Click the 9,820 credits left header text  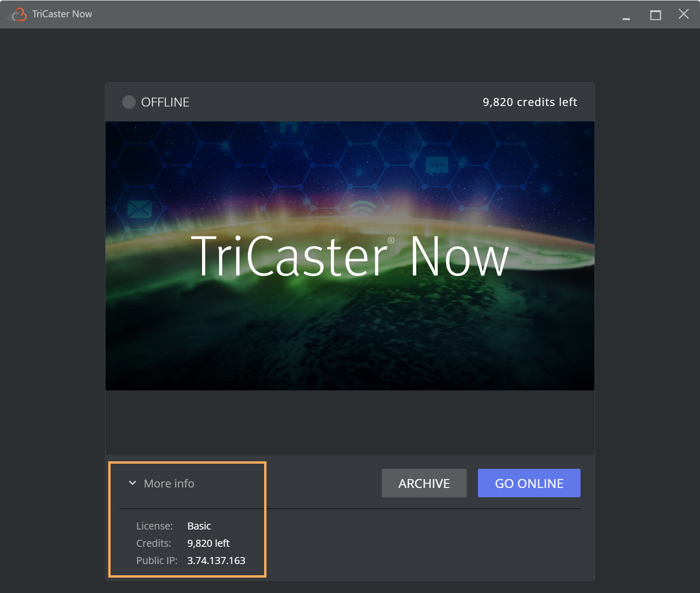[530, 102]
